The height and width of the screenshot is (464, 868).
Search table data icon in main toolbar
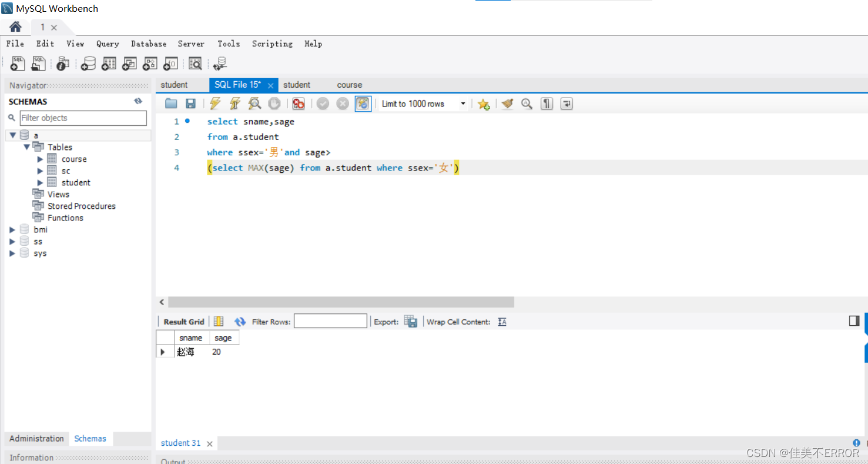click(x=195, y=64)
